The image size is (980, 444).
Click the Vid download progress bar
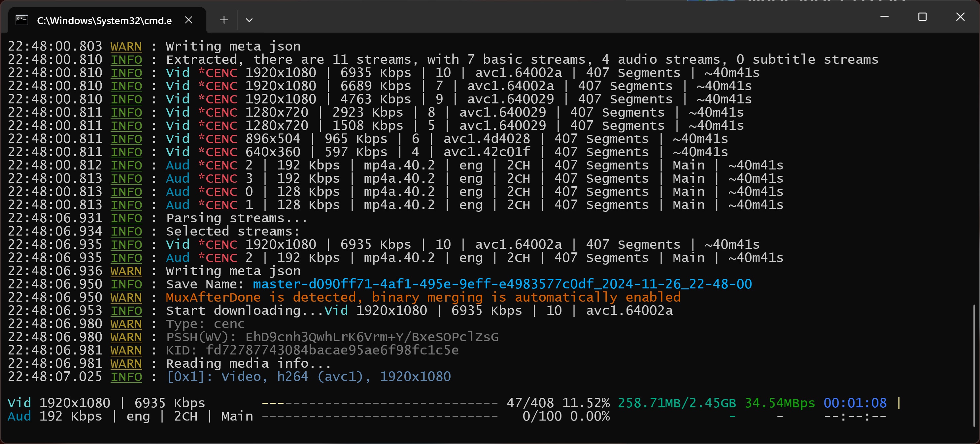pyautogui.click(x=380, y=403)
